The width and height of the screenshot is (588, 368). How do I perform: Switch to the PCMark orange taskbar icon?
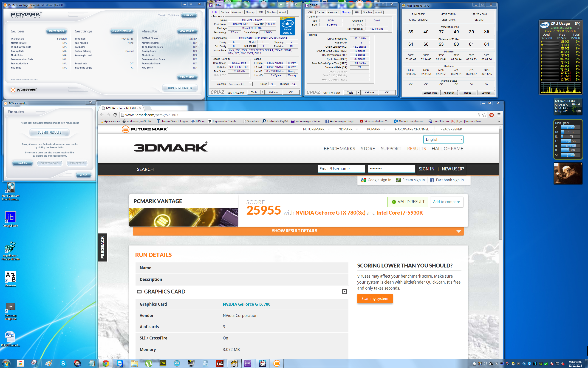pyautogui.click(x=277, y=363)
